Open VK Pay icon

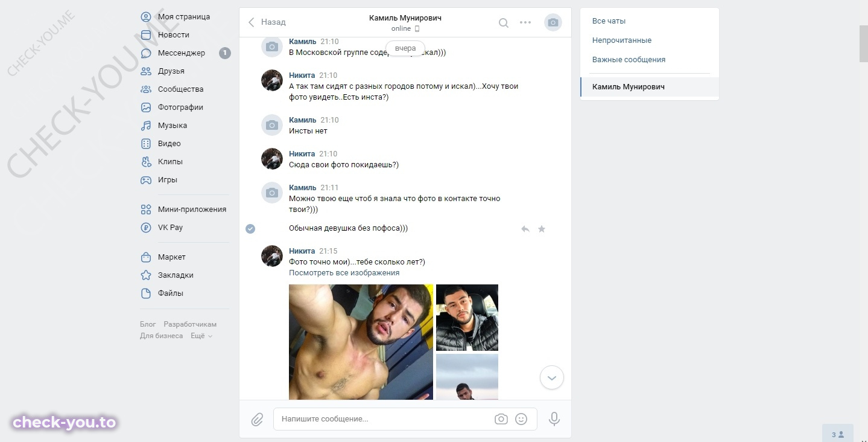pos(146,228)
